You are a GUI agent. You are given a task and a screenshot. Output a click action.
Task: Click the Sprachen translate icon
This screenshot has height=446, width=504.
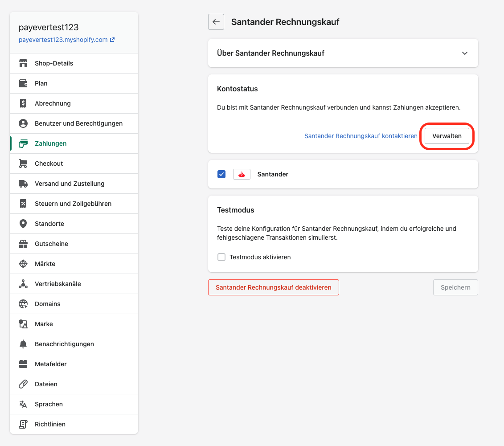[x=23, y=404]
